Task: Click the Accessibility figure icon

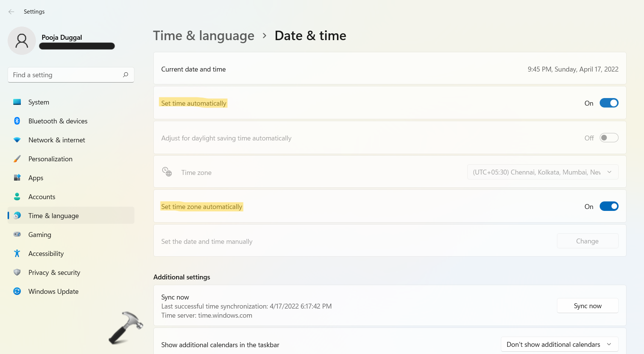Action: pyautogui.click(x=17, y=253)
